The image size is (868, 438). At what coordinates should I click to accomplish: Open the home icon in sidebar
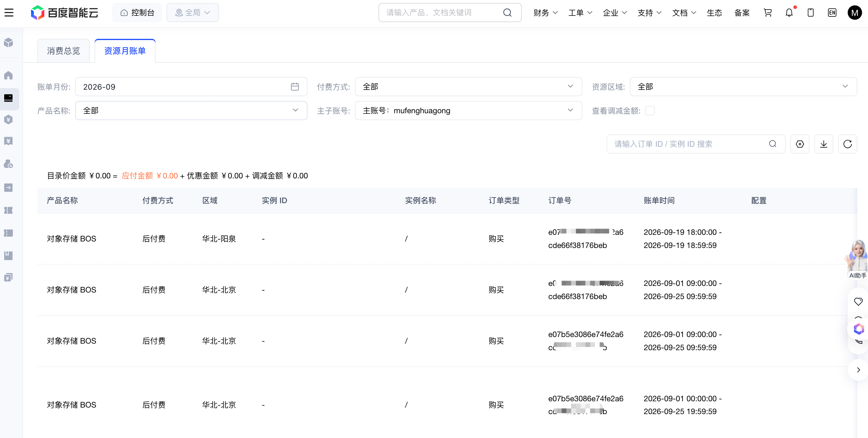pyautogui.click(x=8, y=75)
